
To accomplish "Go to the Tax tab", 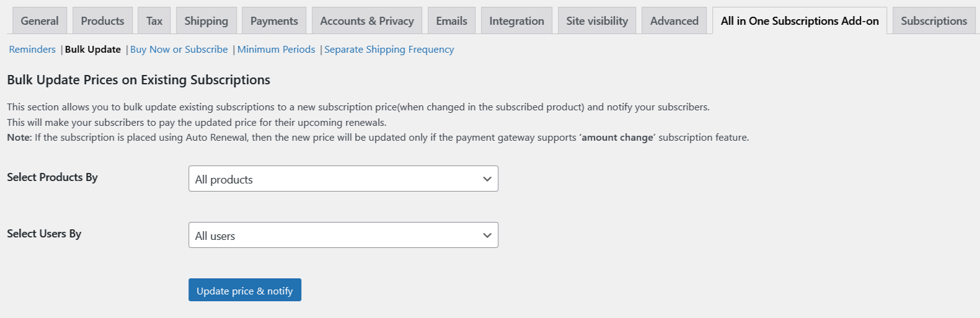I will 154,21.
